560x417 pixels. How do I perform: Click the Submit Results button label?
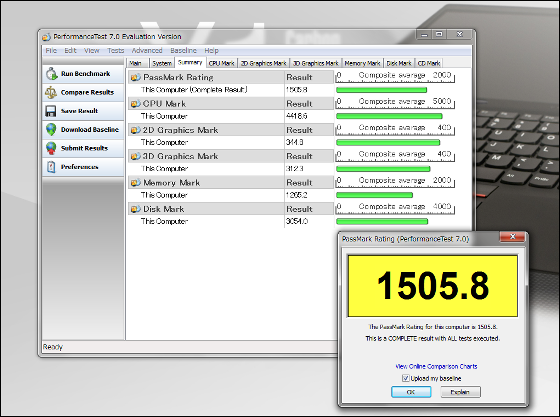click(x=84, y=148)
